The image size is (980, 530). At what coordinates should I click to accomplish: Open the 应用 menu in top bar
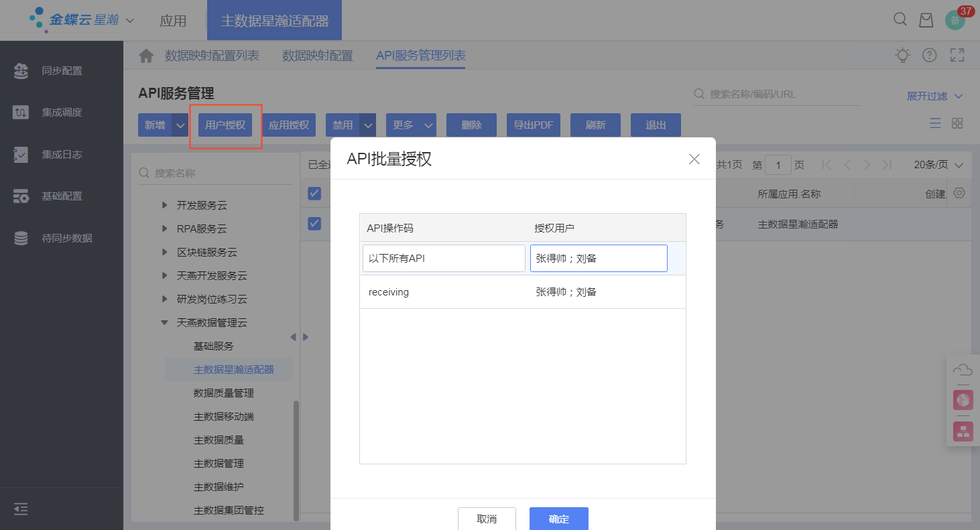pos(173,21)
